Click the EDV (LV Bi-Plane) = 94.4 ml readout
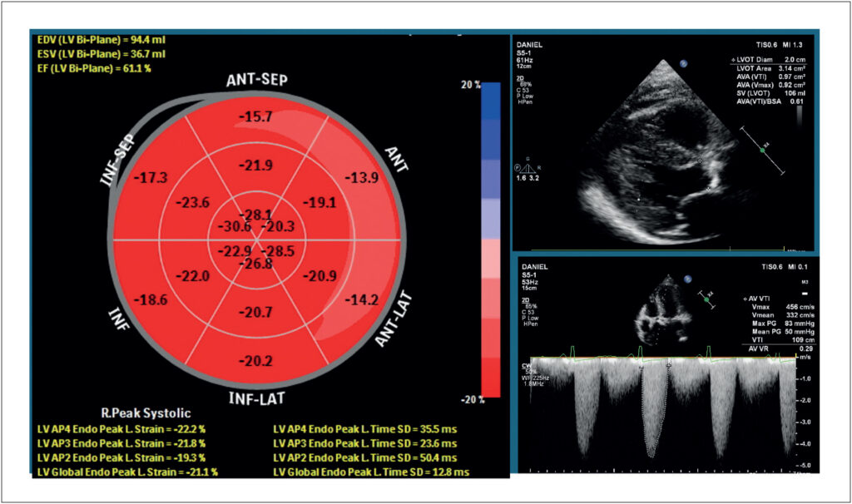Image resolution: width=852 pixels, height=504 pixels. click(x=101, y=40)
